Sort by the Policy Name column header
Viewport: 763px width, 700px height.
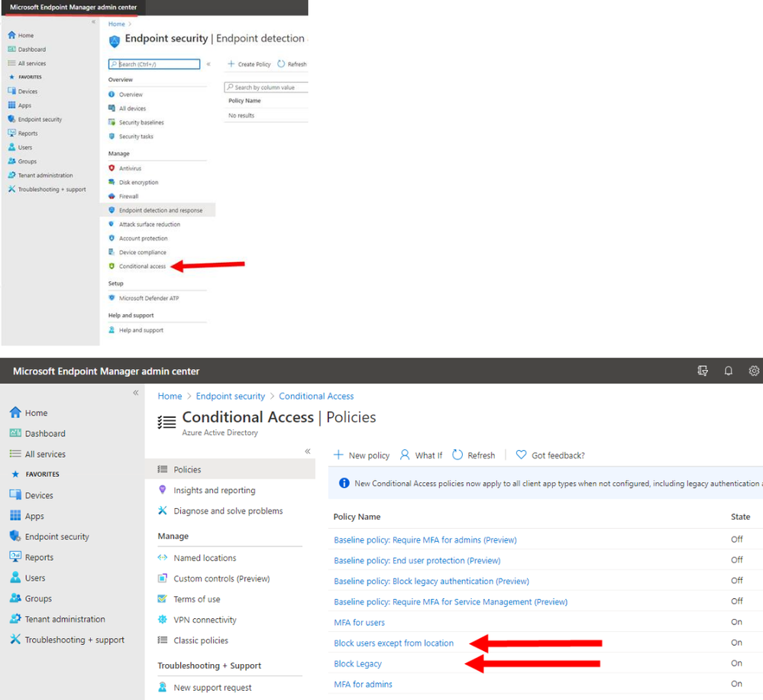pos(357,517)
